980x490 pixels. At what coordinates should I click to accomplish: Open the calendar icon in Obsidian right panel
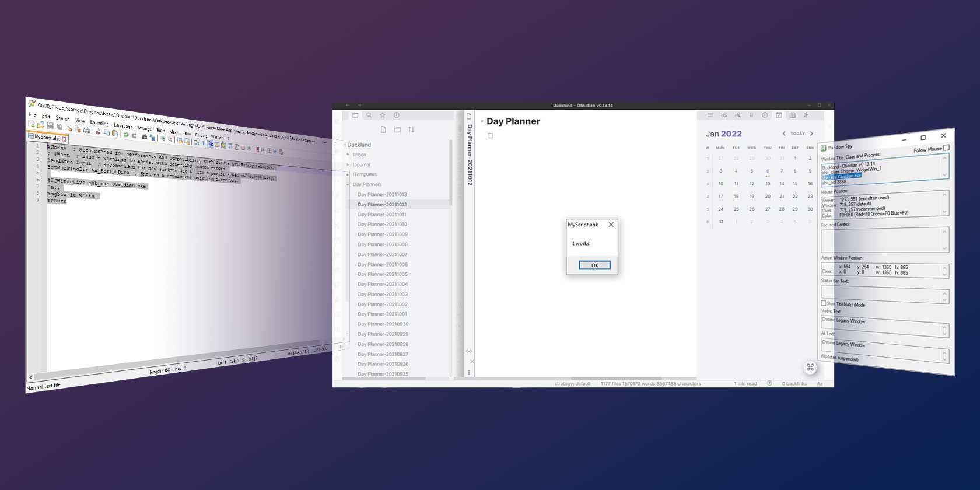click(x=779, y=116)
